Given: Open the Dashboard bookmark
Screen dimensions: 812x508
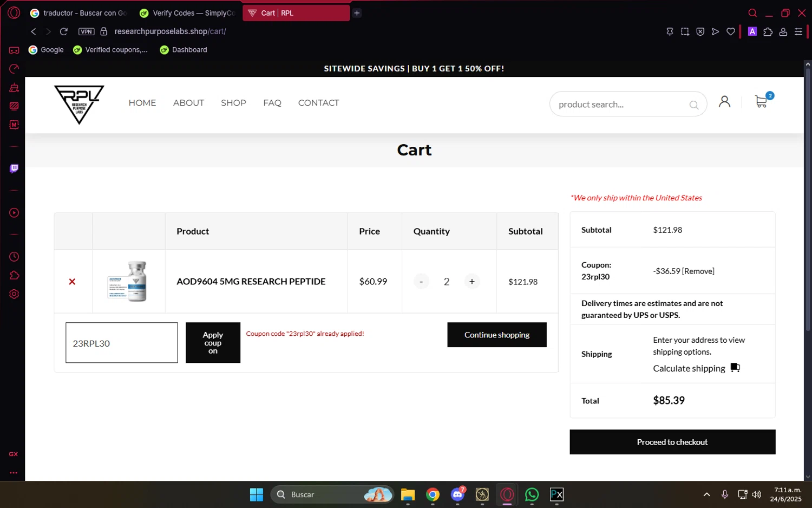Looking at the screenshot, I should click(184, 50).
